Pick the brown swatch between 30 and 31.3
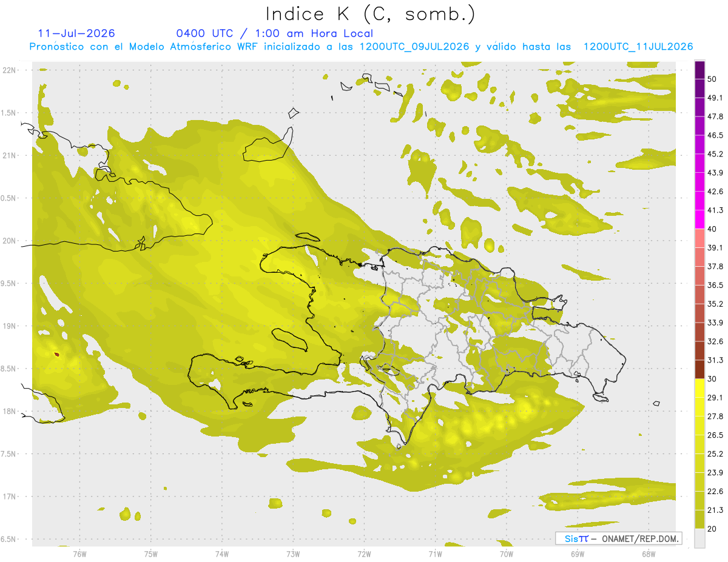The height and width of the screenshot is (562, 728). (699, 369)
